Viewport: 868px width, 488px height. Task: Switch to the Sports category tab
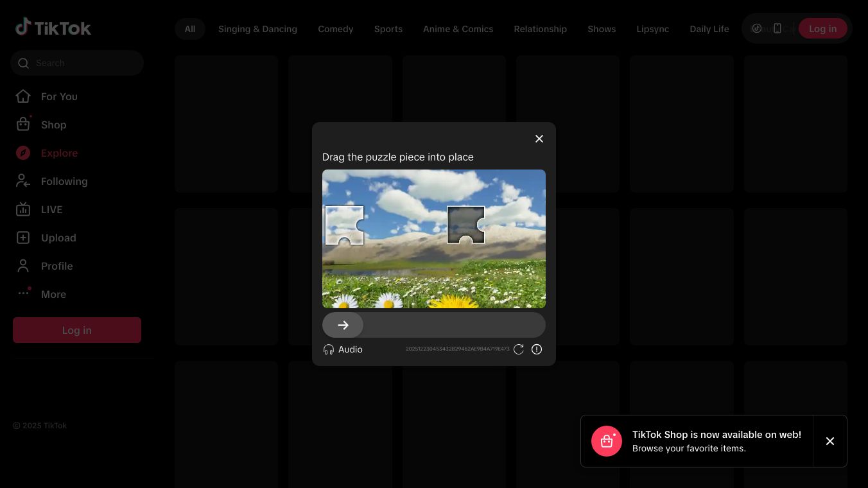coord(388,29)
